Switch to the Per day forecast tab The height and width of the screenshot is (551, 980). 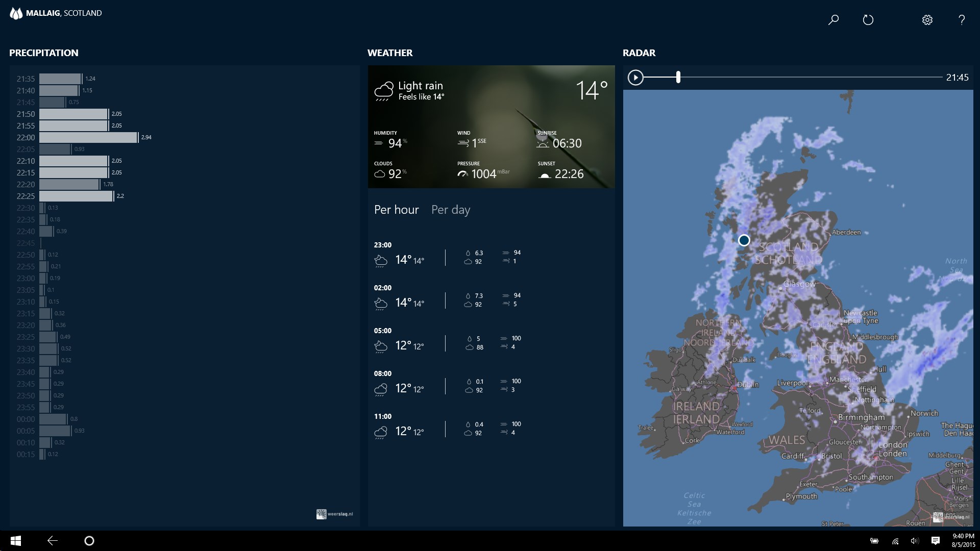click(x=451, y=210)
